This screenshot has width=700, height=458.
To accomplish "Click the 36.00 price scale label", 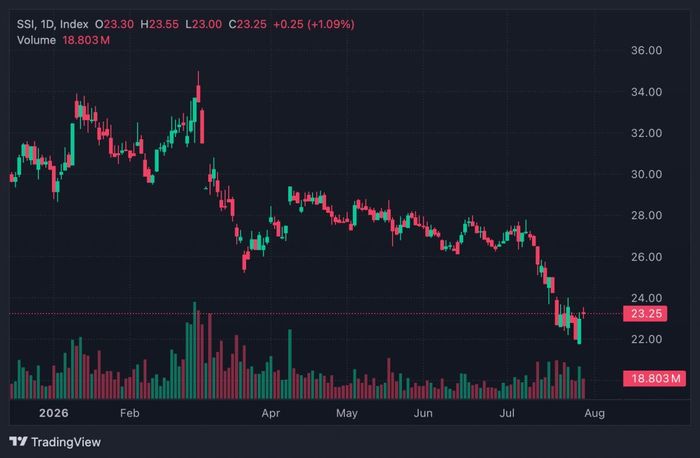I will (x=646, y=50).
